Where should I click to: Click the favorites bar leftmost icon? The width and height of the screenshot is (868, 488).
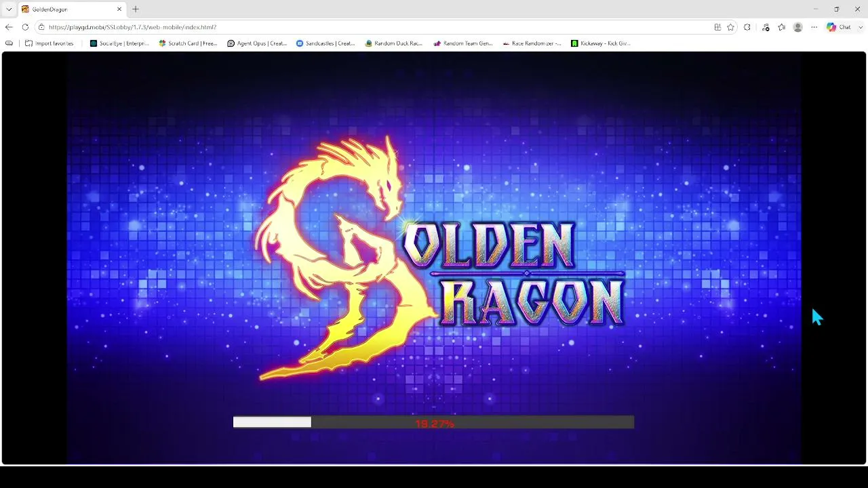pos(9,43)
